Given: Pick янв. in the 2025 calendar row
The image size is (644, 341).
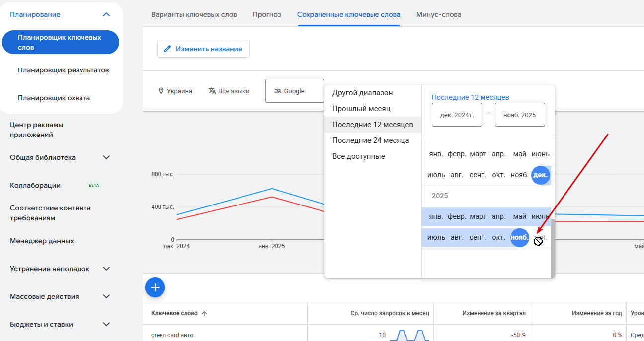Looking at the screenshot, I should tap(436, 217).
